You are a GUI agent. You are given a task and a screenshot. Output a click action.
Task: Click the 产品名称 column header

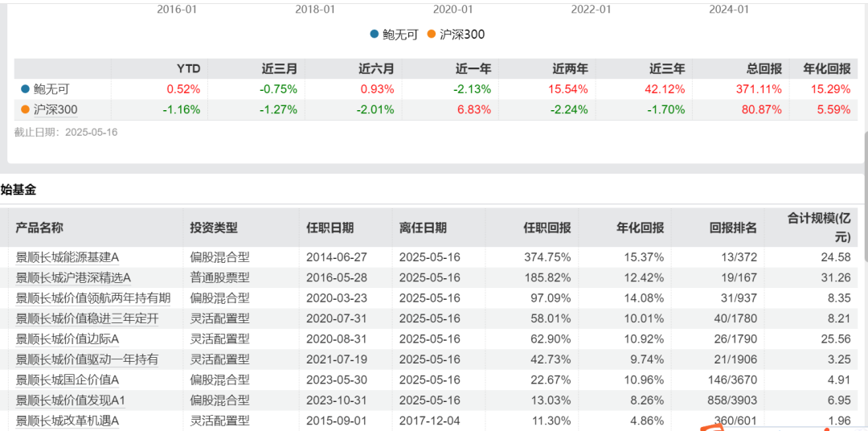pyautogui.click(x=39, y=228)
